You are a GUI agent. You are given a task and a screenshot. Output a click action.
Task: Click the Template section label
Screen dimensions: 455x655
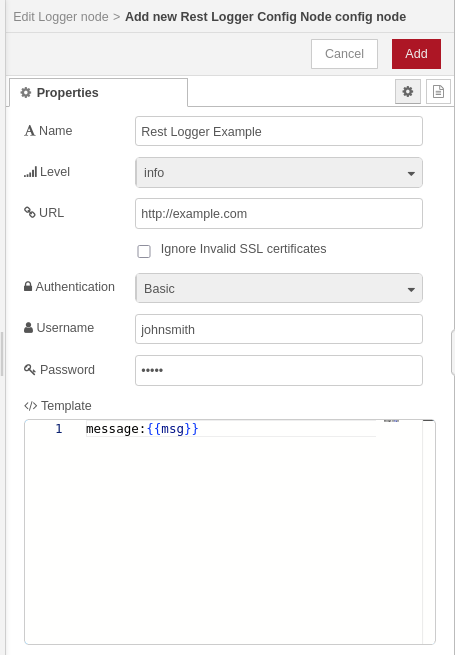(58, 406)
